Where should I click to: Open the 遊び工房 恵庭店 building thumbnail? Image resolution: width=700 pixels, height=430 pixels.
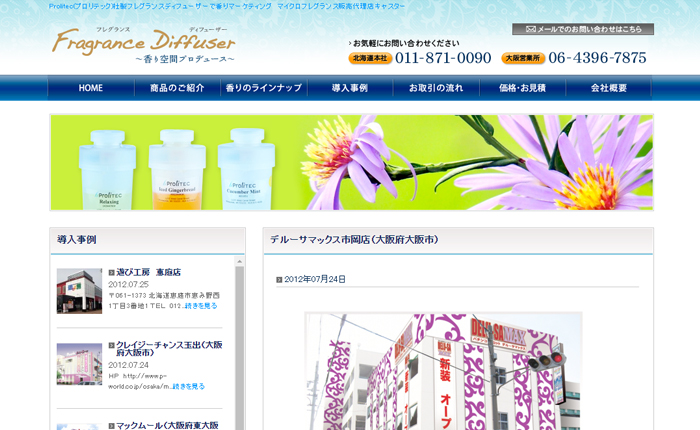(x=79, y=291)
